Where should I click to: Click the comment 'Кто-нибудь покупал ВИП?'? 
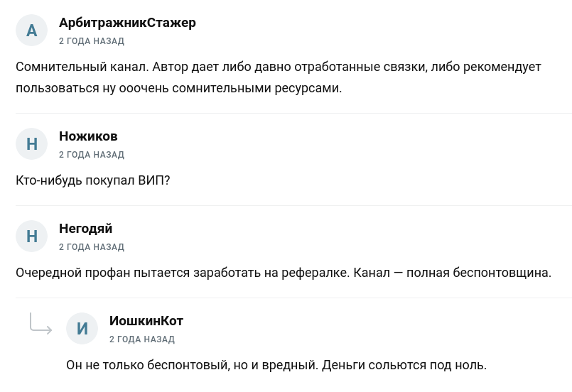click(93, 181)
